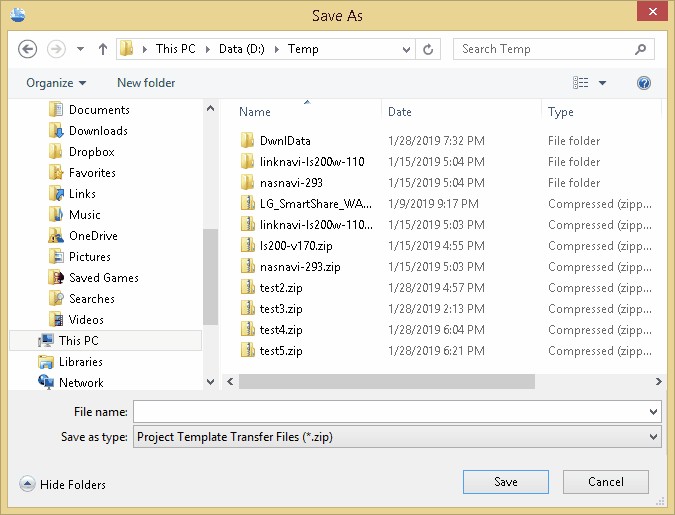
Task: Open the view options dropdown arrow
Action: click(x=602, y=83)
